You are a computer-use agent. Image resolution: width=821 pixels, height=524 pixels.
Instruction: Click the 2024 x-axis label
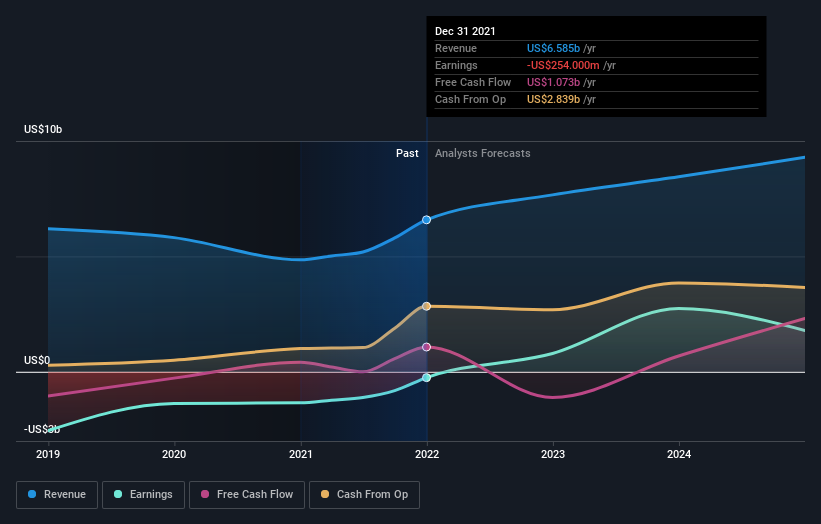coord(679,454)
